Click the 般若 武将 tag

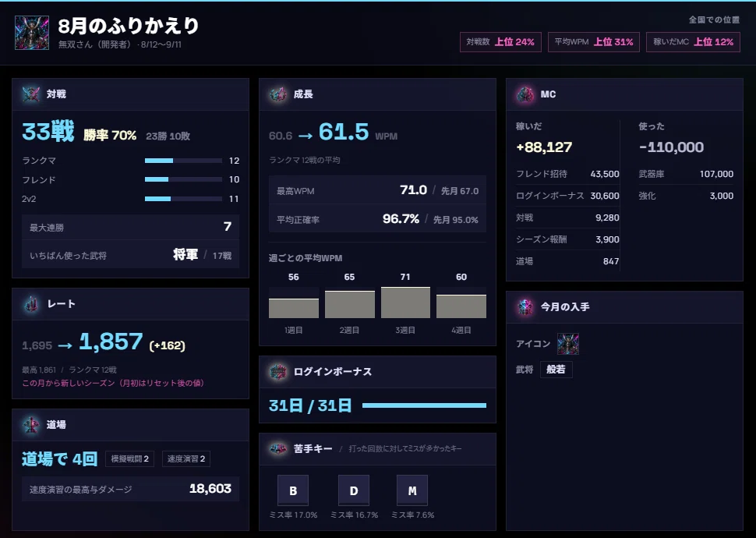click(x=556, y=370)
